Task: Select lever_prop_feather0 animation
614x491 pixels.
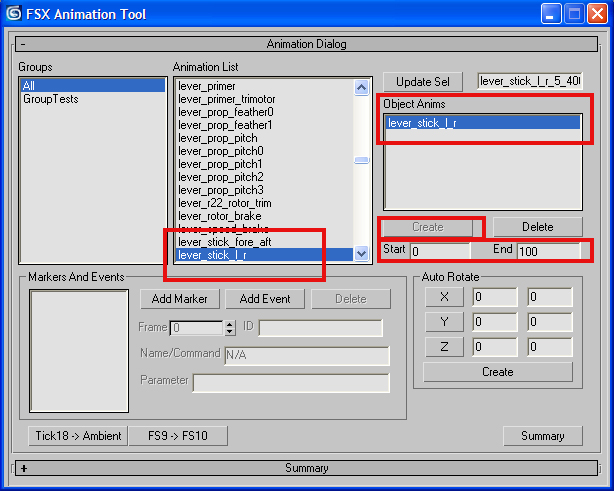Action: tap(264, 112)
